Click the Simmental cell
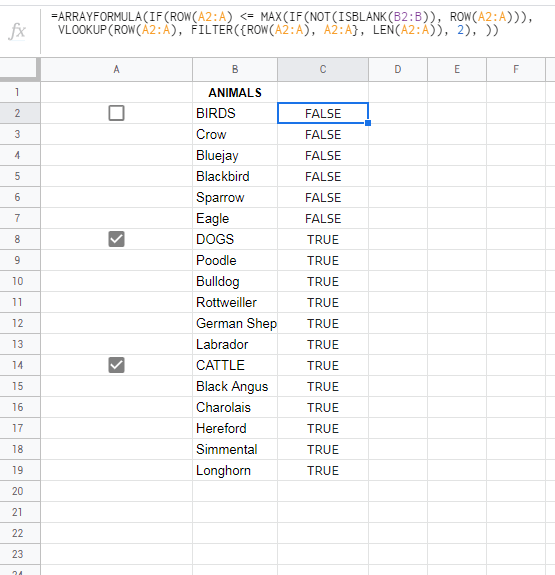This screenshot has width=555, height=575. pos(235,449)
